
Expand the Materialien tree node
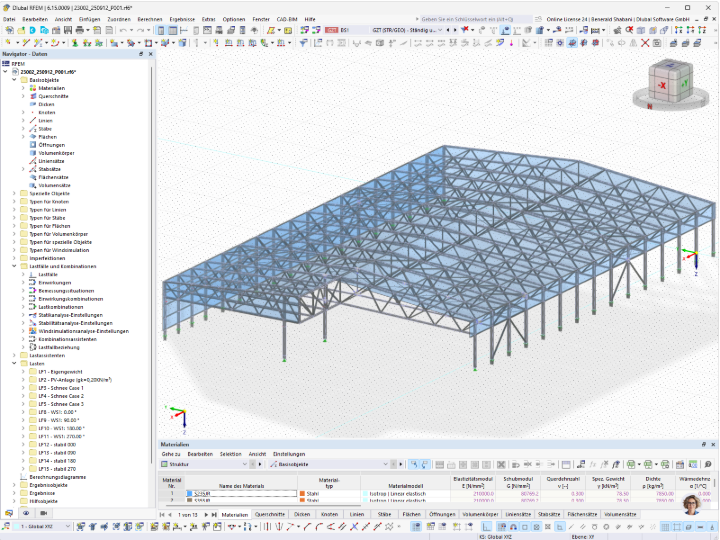point(23,88)
